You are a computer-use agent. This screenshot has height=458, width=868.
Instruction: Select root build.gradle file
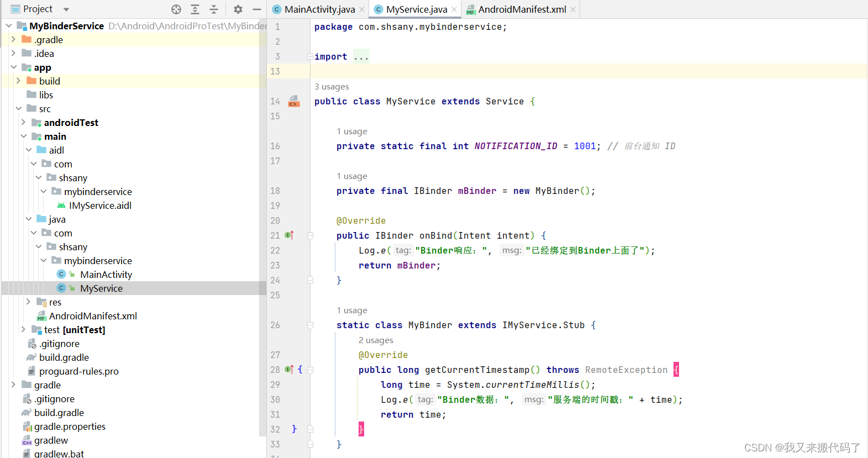[59, 413]
